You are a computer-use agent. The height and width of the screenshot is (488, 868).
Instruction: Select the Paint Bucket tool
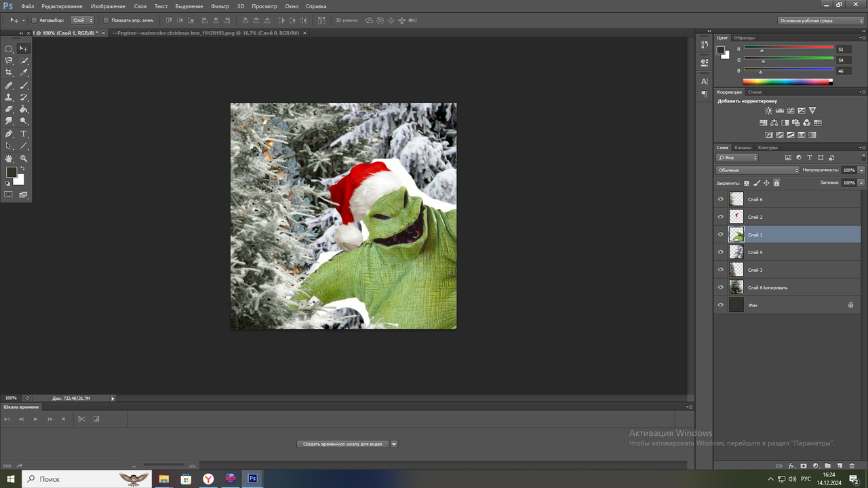tap(24, 109)
